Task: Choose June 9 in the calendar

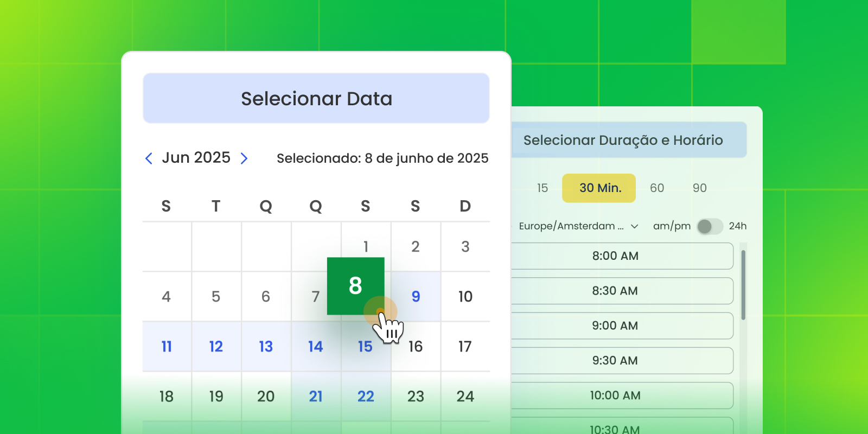Action: (416, 297)
